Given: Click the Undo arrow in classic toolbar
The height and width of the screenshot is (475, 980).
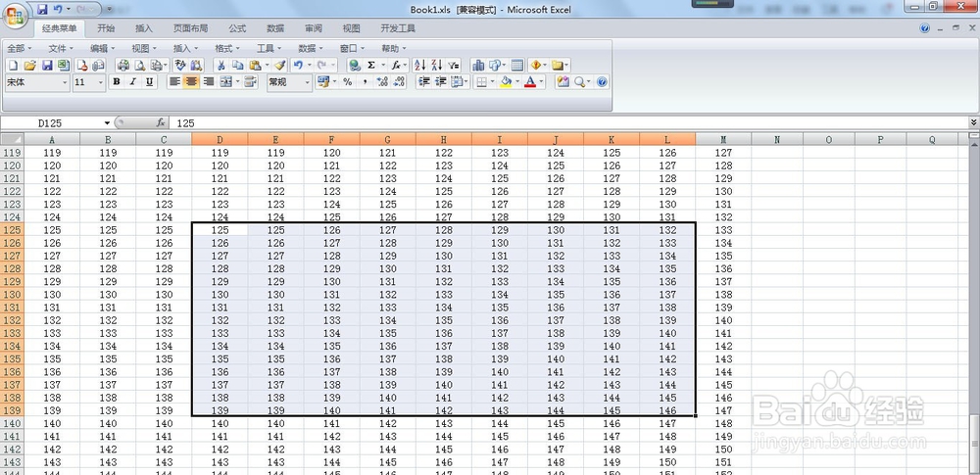Looking at the screenshot, I should 298,65.
